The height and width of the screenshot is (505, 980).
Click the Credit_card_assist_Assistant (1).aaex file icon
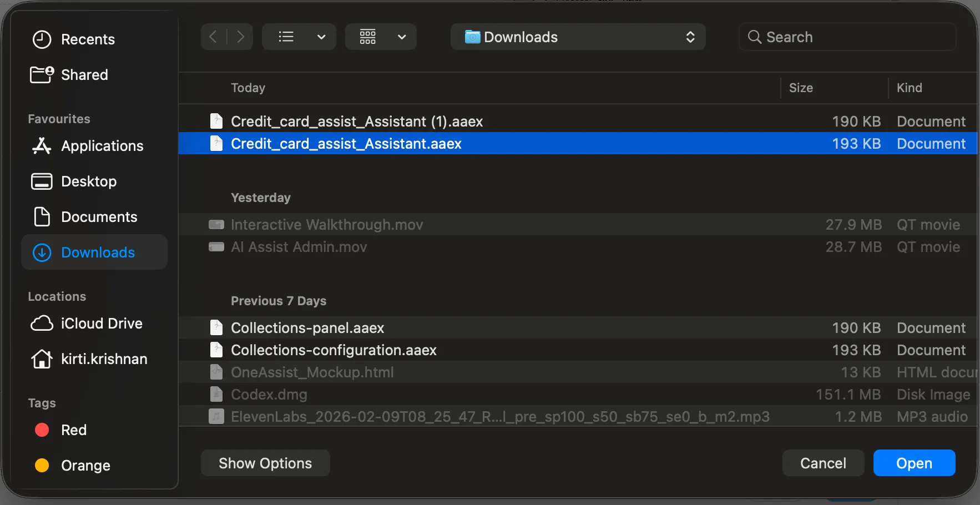[x=216, y=121]
